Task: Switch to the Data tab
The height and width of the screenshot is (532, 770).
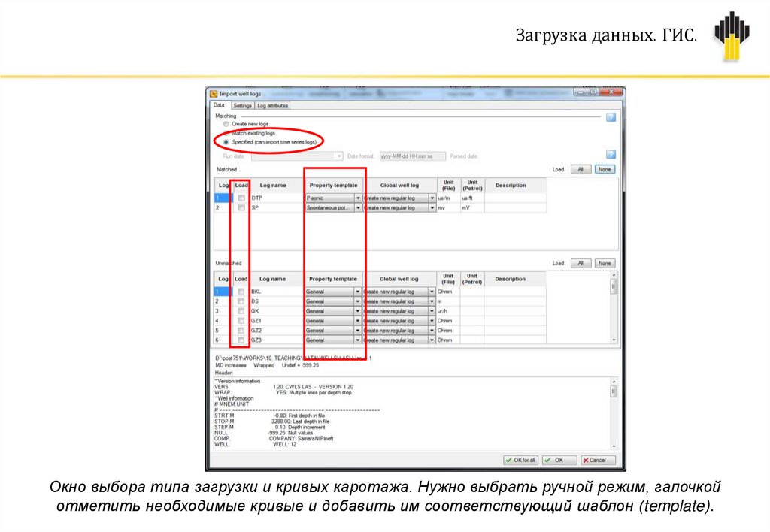Action: [219, 105]
